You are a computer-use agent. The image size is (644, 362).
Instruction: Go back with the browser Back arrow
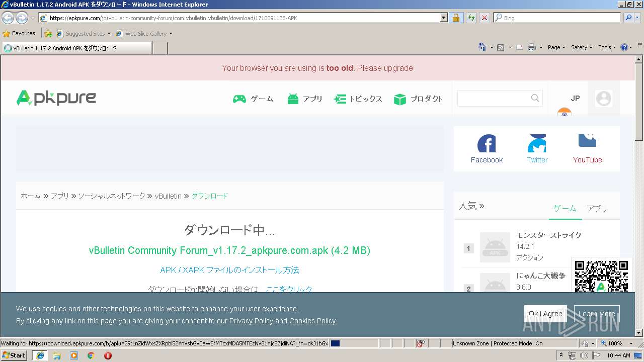tap(8, 18)
